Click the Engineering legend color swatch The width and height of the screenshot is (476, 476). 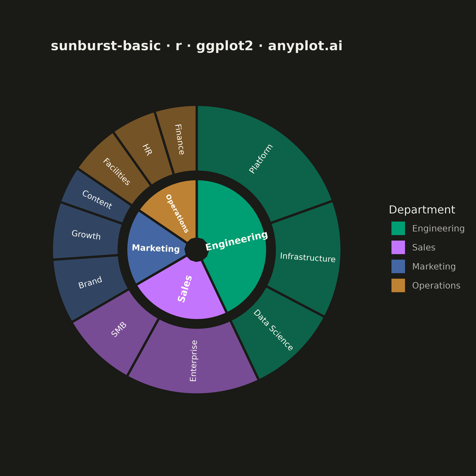pyautogui.click(x=398, y=228)
